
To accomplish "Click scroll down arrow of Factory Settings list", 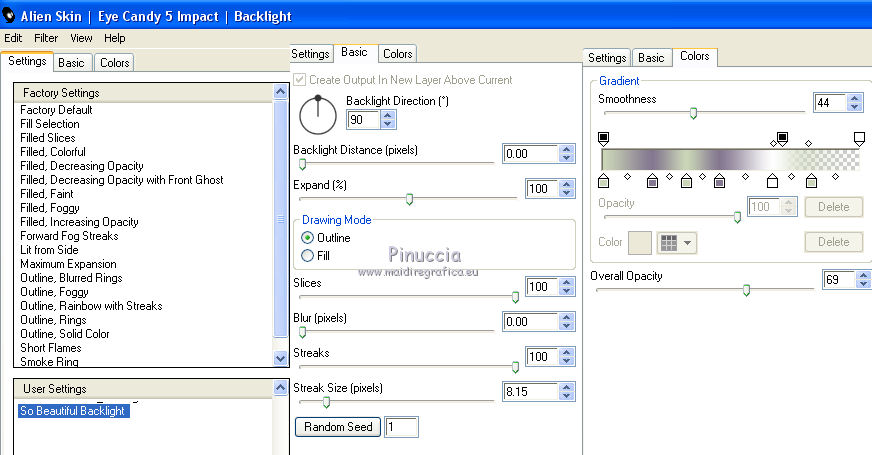I will click(280, 359).
